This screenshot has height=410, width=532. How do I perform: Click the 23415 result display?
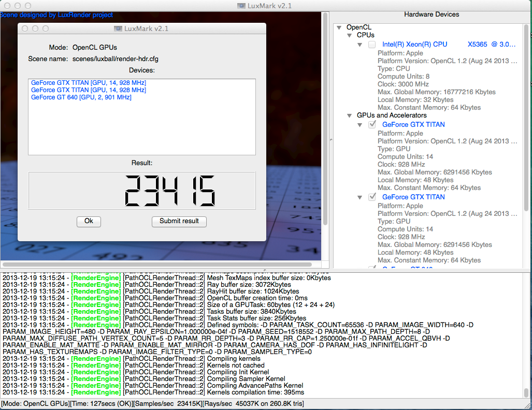point(142,191)
